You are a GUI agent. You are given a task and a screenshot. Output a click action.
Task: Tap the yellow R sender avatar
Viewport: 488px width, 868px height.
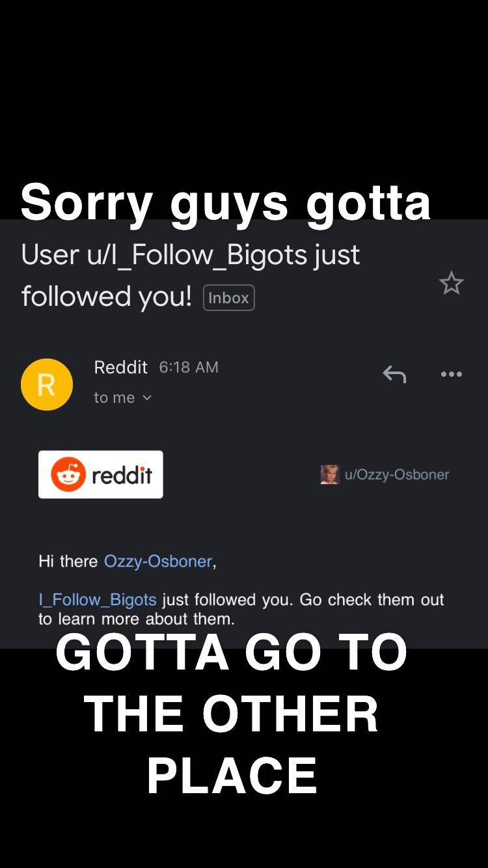point(47,385)
